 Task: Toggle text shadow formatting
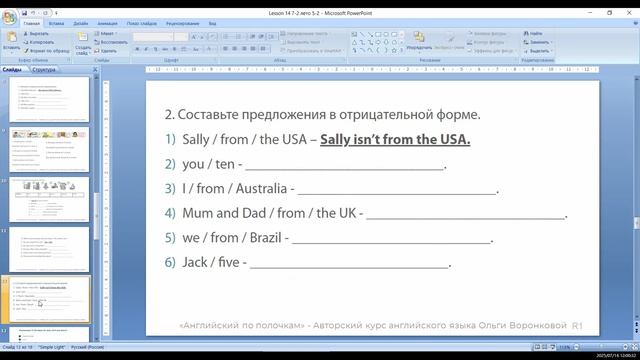pyautogui.click(x=174, y=49)
